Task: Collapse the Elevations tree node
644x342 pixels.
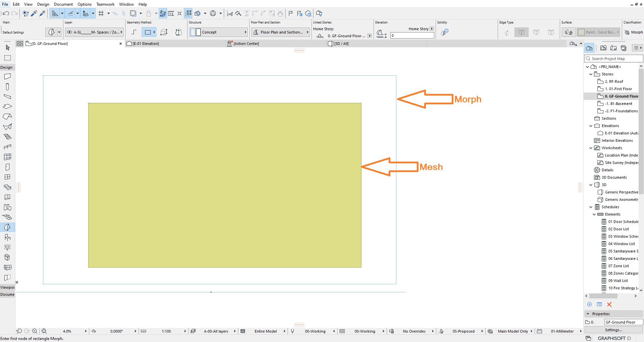Action: (591, 126)
